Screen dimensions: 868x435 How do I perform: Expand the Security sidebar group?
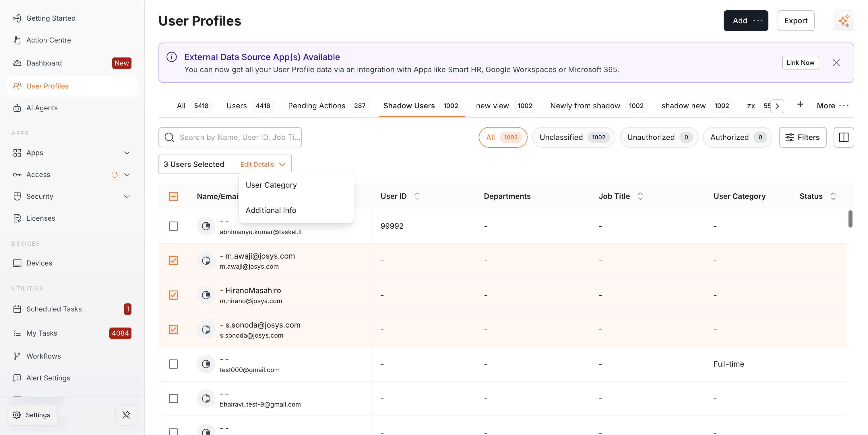tap(127, 196)
